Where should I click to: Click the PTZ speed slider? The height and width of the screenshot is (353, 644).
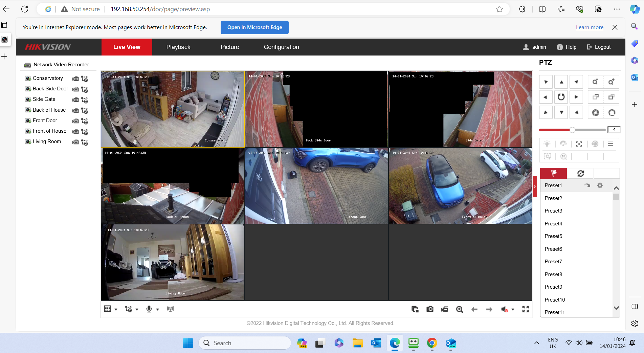[x=572, y=130]
